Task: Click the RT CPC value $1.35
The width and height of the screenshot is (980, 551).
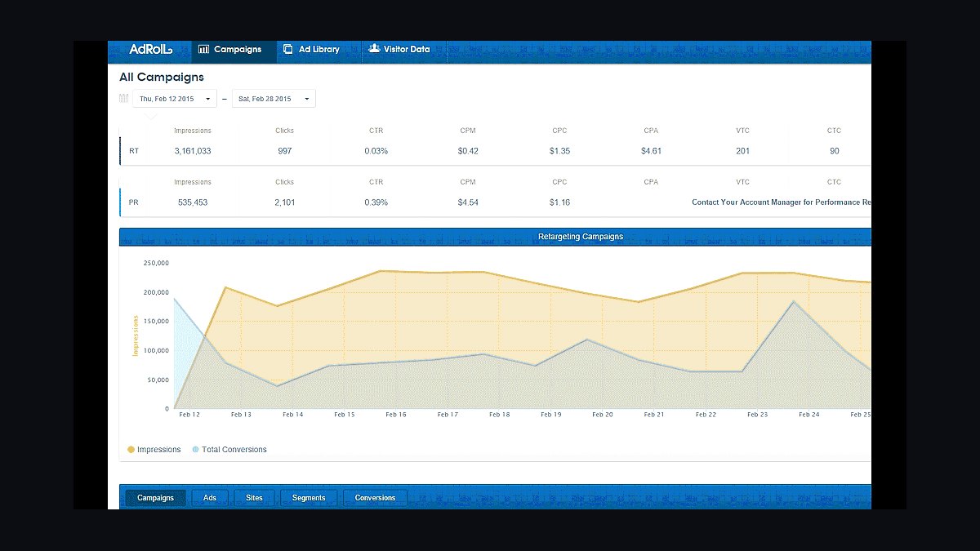Action: [x=559, y=151]
